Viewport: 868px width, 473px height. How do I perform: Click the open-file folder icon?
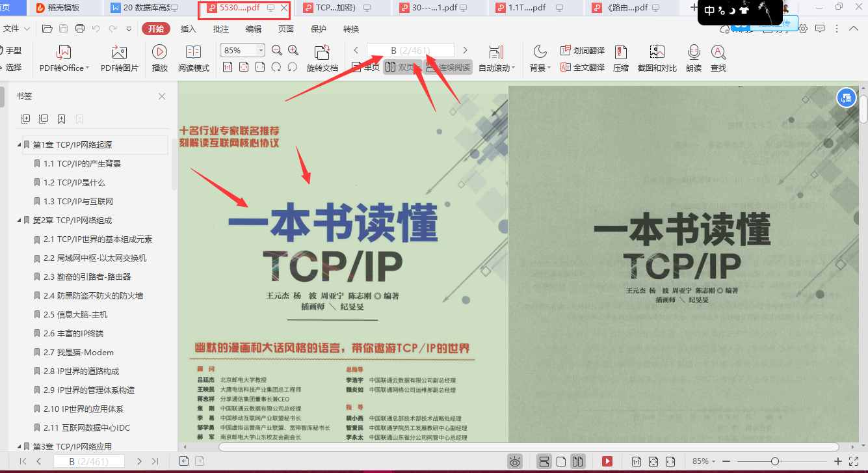click(47, 29)
